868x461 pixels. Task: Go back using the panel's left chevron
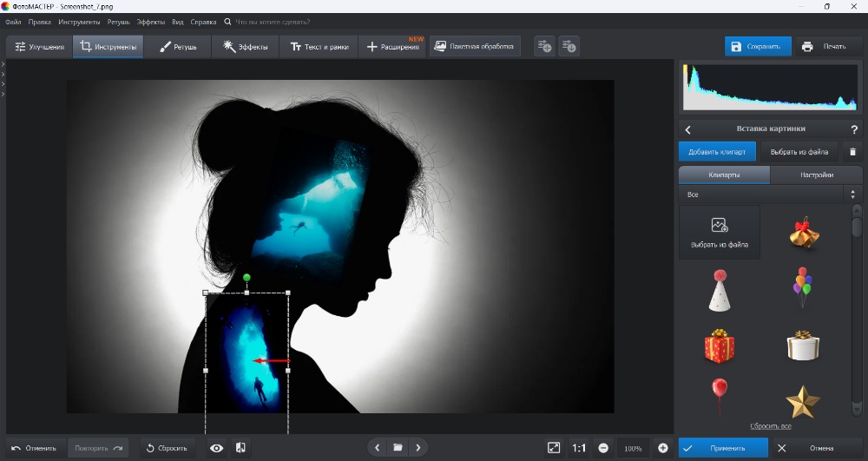coord(688,129)
